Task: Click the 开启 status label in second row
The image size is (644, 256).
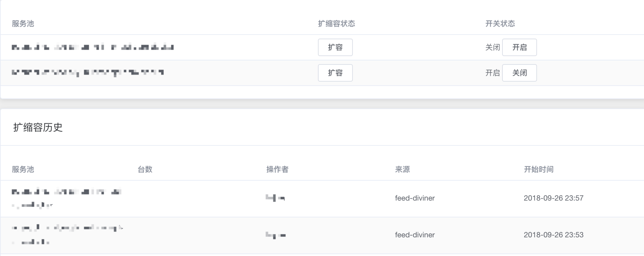Action: pos(492,73)
